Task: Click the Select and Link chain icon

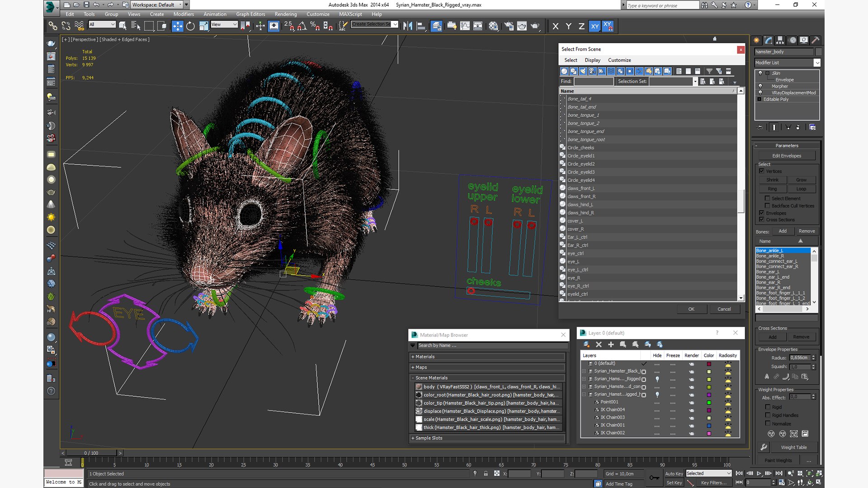Action: pos(53,26)
